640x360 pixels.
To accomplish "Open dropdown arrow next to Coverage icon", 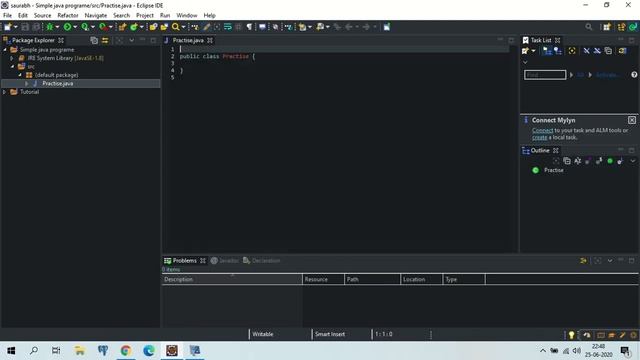I will [x=93, y=27].
